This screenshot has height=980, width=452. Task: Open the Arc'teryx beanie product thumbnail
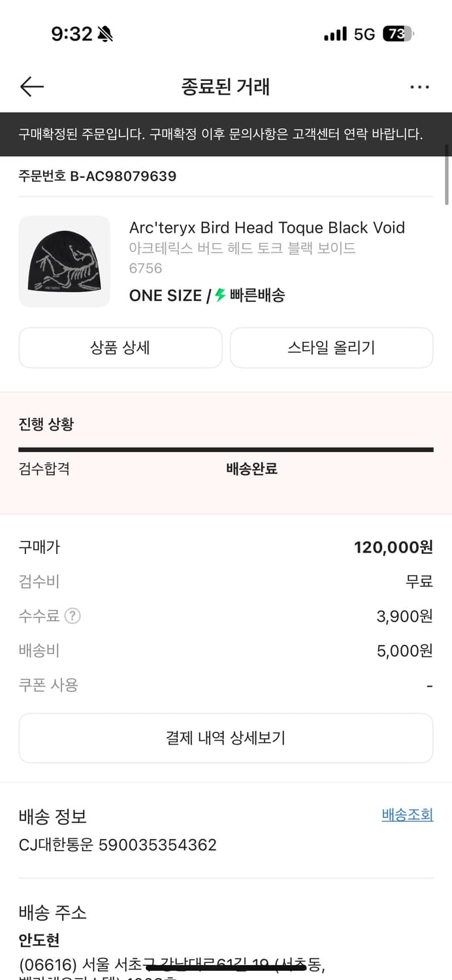(64, 261)
